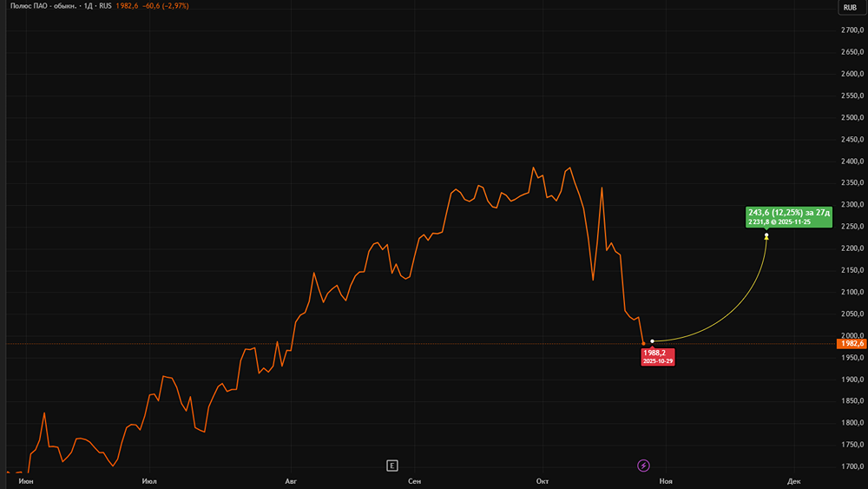Click the Июн label on time axis

[26, 481]
